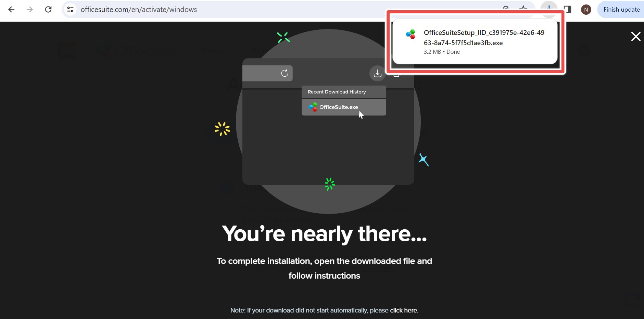Follow the 'click here' download link
This screenshot has width=644, height=319.
(x=404, y=310)
